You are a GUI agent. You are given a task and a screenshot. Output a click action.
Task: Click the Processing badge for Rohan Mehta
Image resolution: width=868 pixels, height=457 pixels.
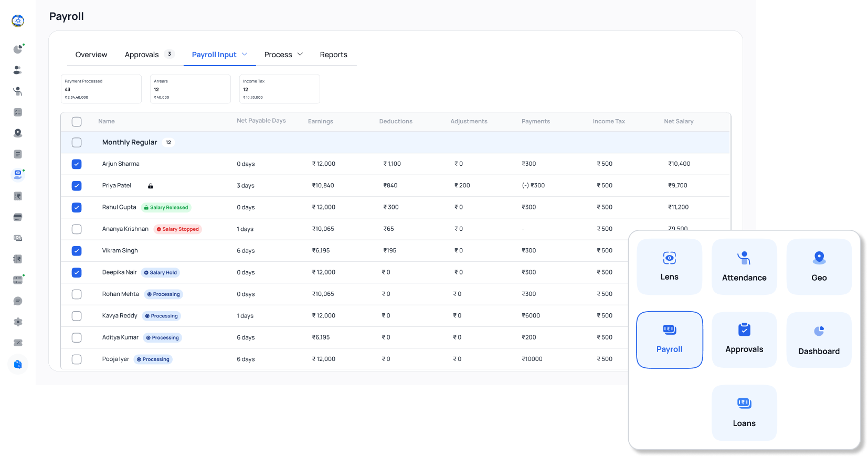tap(164, 294)
